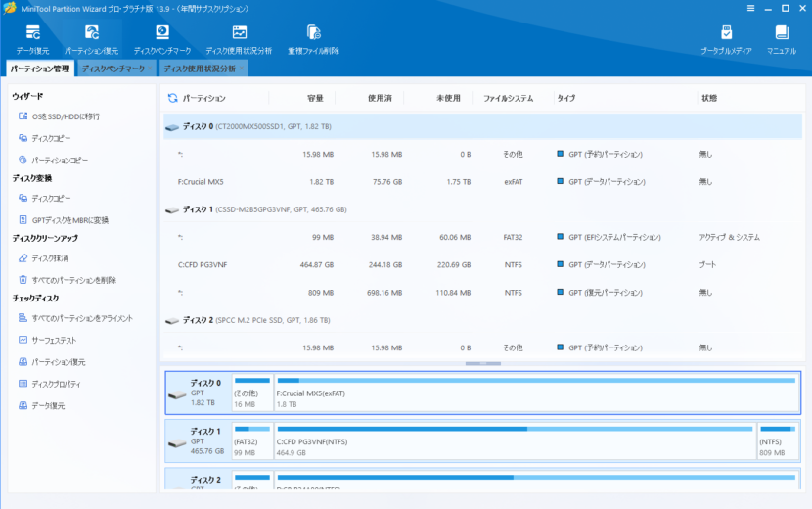
Task: Click GPT (復元パーティション) type cell
Action: (x=600, y=293)
